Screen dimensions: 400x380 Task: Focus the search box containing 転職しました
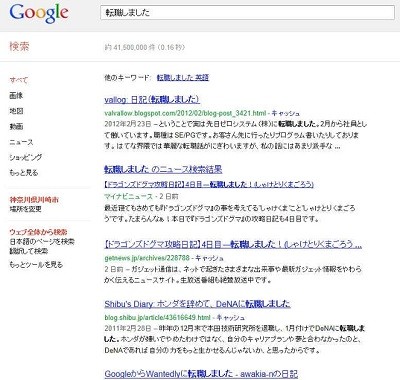[248, 13]
